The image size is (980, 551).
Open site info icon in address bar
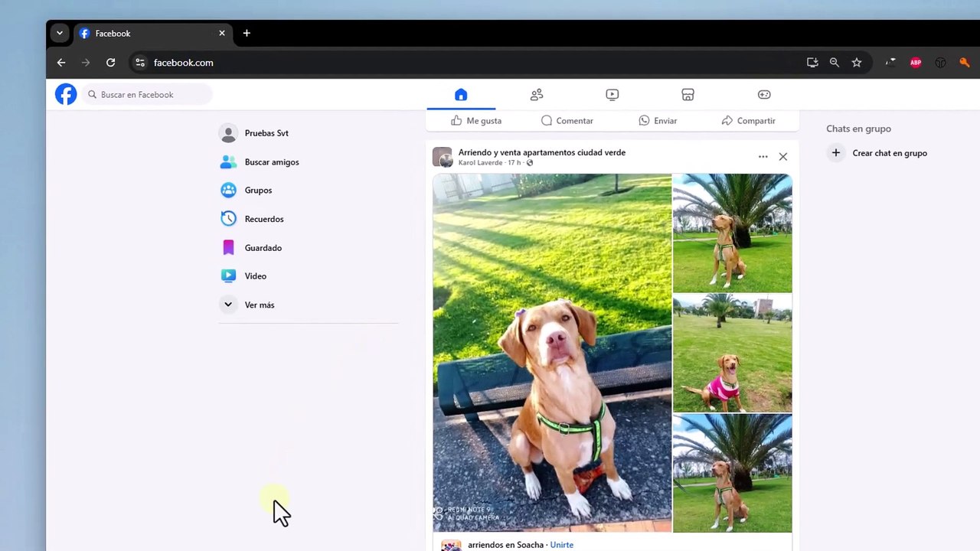coord(139,63)
